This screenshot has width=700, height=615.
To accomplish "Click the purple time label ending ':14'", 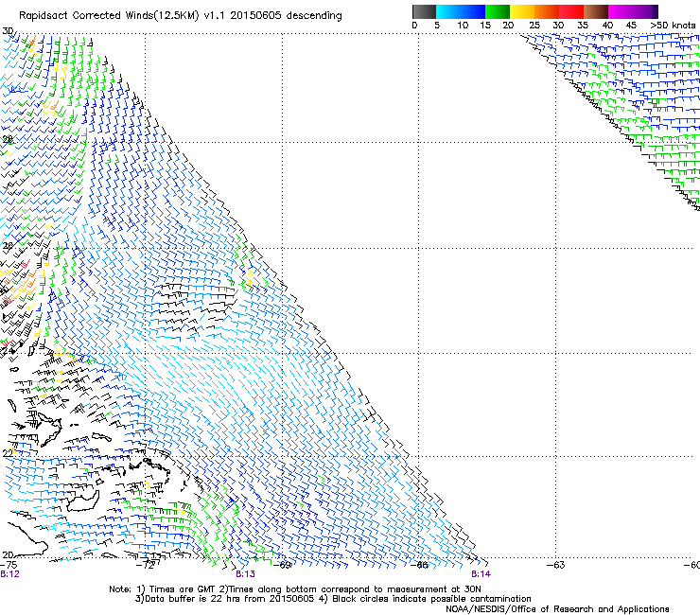I will pos(481,574).
